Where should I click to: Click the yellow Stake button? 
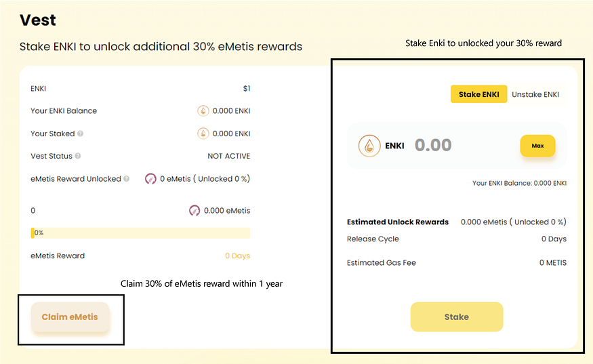457,317
